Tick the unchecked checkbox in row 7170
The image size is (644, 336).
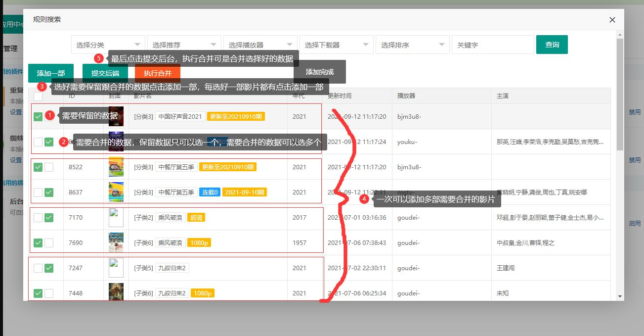[x=38, y=217]
